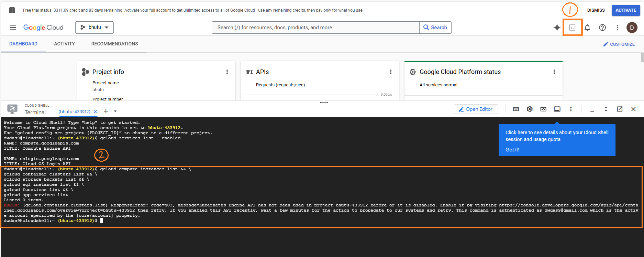Close the bhutu-433912 terminal tab
This screenshot has width=644, height=257.
95,111
